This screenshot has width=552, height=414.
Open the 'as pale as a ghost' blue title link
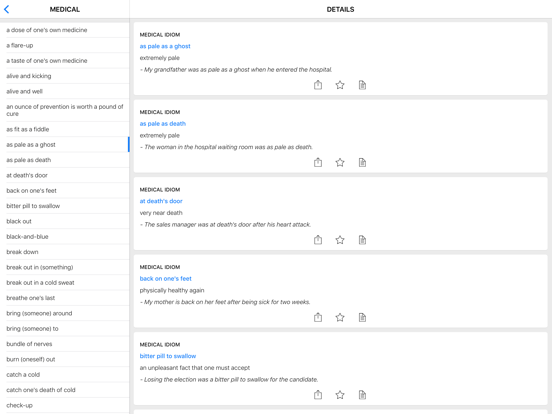165,46
